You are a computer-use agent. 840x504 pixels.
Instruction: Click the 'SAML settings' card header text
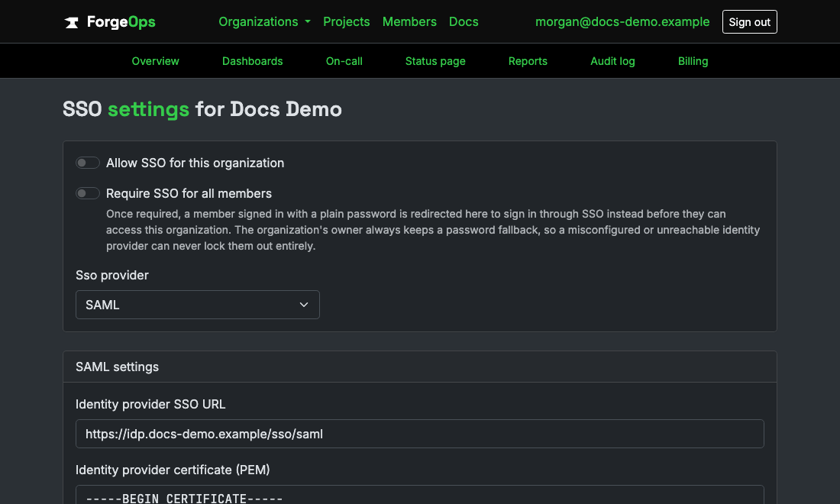point(118,367)
